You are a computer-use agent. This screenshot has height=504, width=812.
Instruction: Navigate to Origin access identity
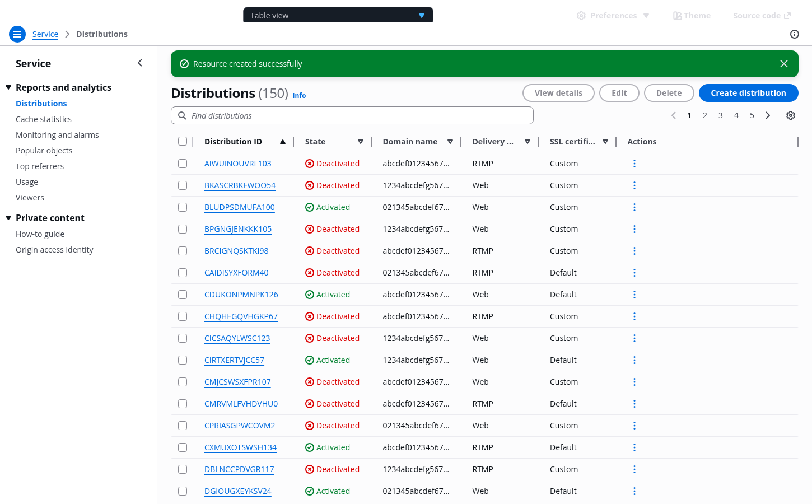click(54, 250)
